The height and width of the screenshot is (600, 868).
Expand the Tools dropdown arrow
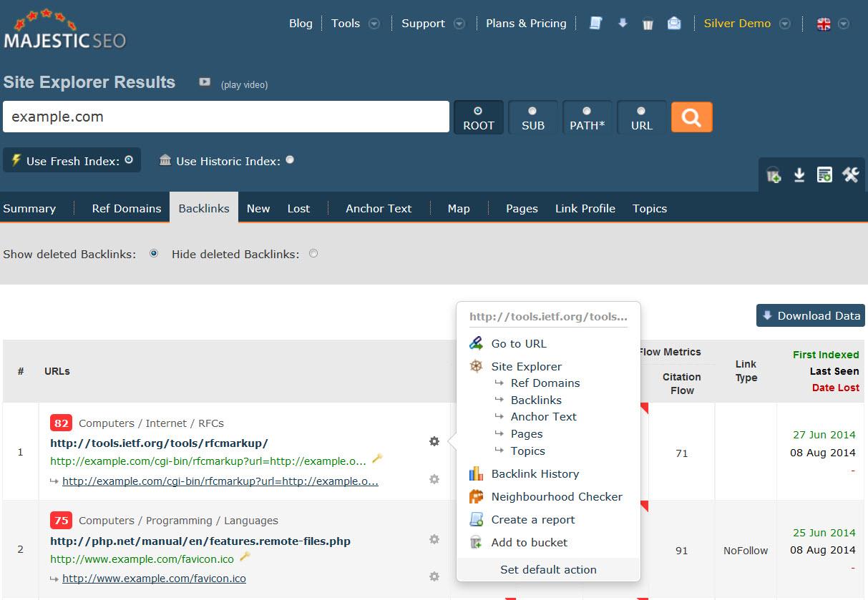pyautogui.click(x=374, y=24)
